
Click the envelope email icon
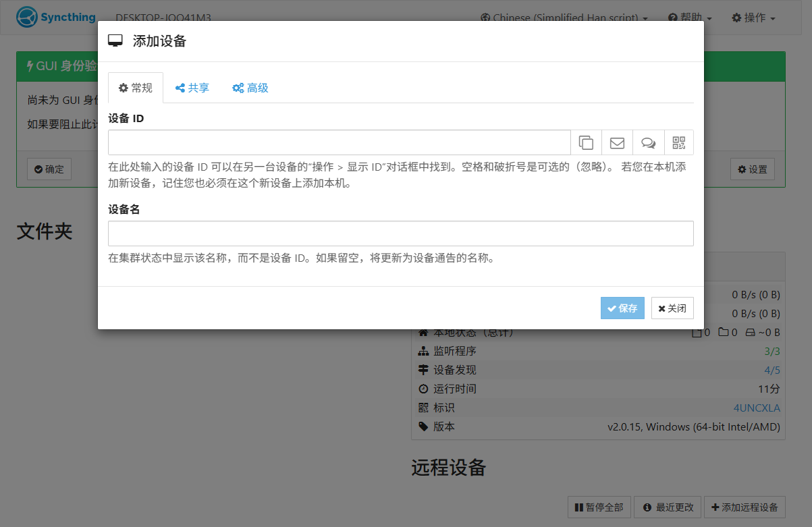617,142
